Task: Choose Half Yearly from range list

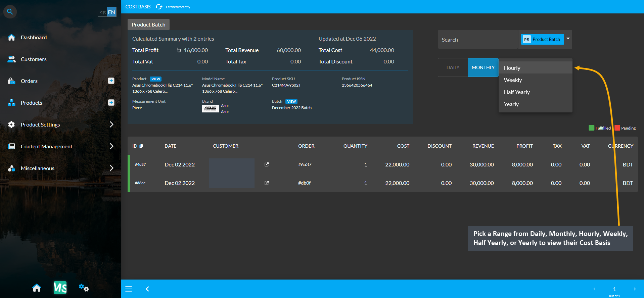Action: (535, 92)
